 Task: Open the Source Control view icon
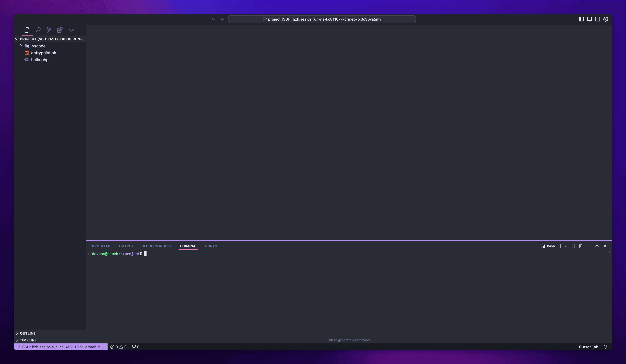click(x=49, y=30)
